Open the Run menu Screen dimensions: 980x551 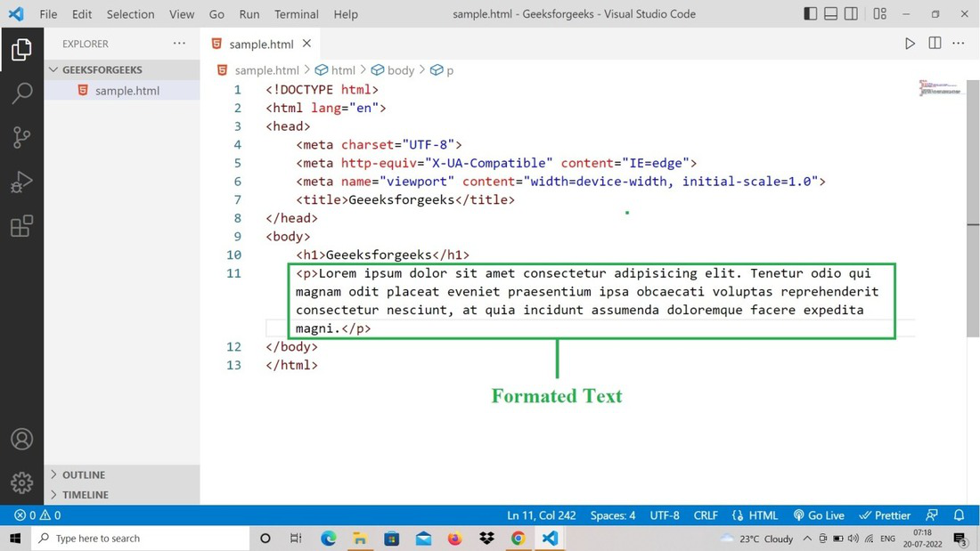(249, 13)
